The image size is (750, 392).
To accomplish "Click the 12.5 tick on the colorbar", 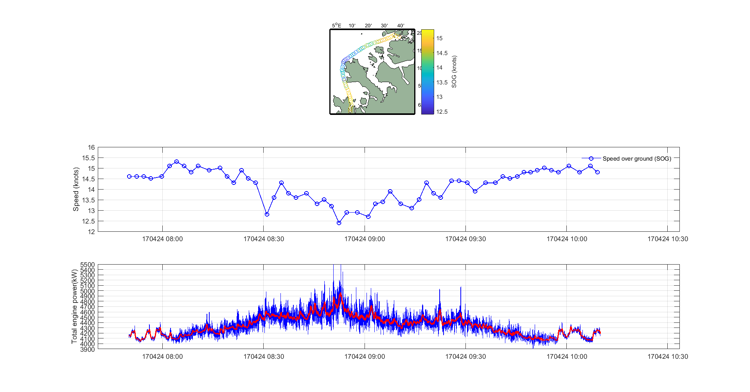I will pyautogui.click(x=442, y=111).
